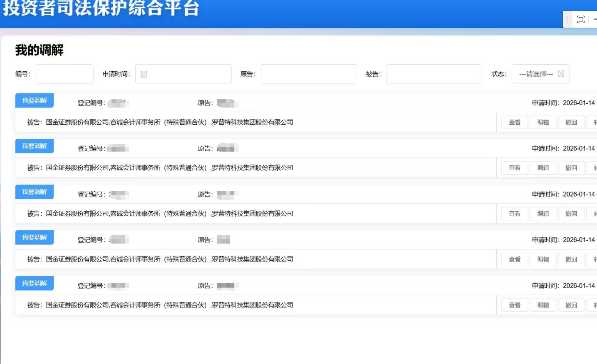Screen dimensions: 597x364
Task: Click the 编号 filter input box
Action: tap(64, 74)
